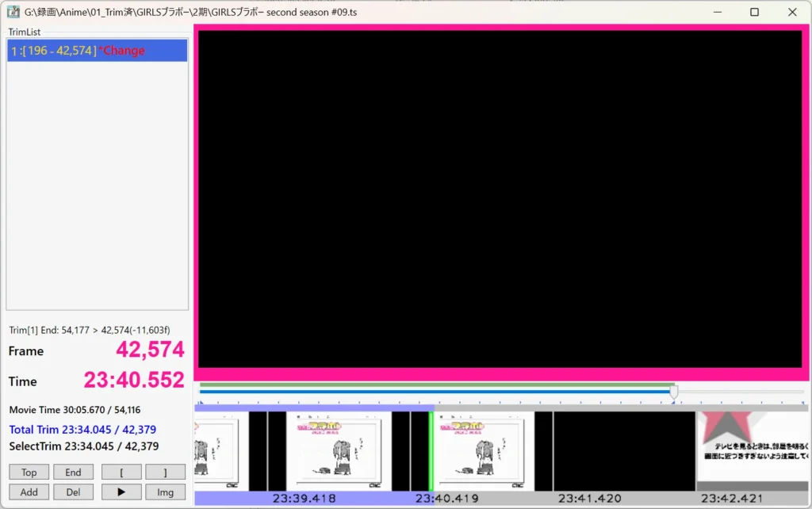The height and width of the screenshot is (509, 812).
Task: Click the black video preview area
Action: (500, 198)
